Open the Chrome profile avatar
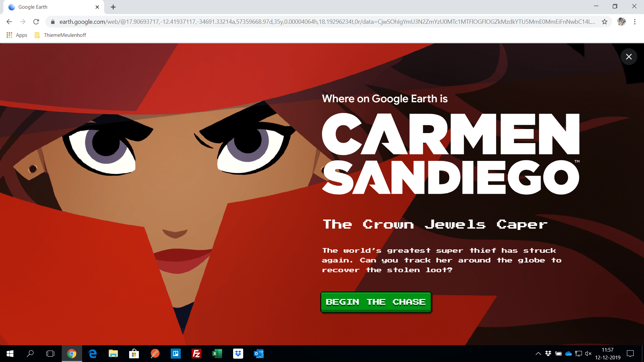644x362 pixels. 622,22
